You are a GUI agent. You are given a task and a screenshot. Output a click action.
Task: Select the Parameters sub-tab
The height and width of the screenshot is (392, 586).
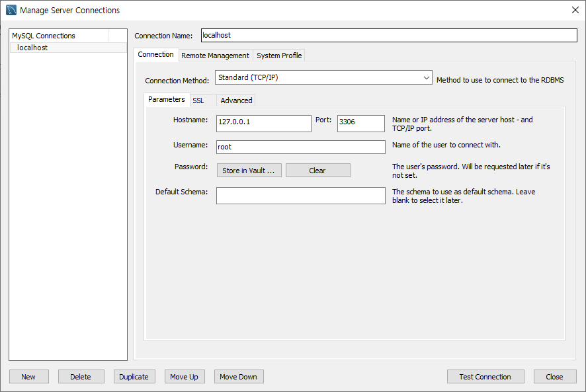coord(167,99)
